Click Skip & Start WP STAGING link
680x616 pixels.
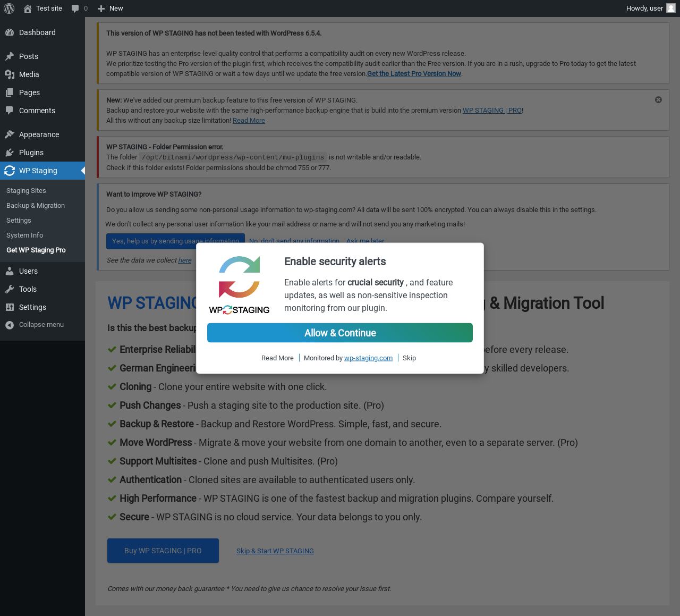[x=275, y=551]
